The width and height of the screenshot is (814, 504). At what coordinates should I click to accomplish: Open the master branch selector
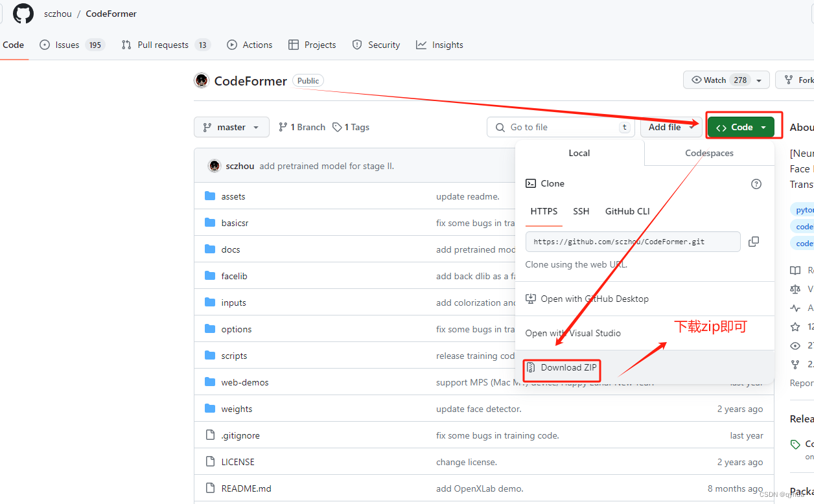coord(231,127)
